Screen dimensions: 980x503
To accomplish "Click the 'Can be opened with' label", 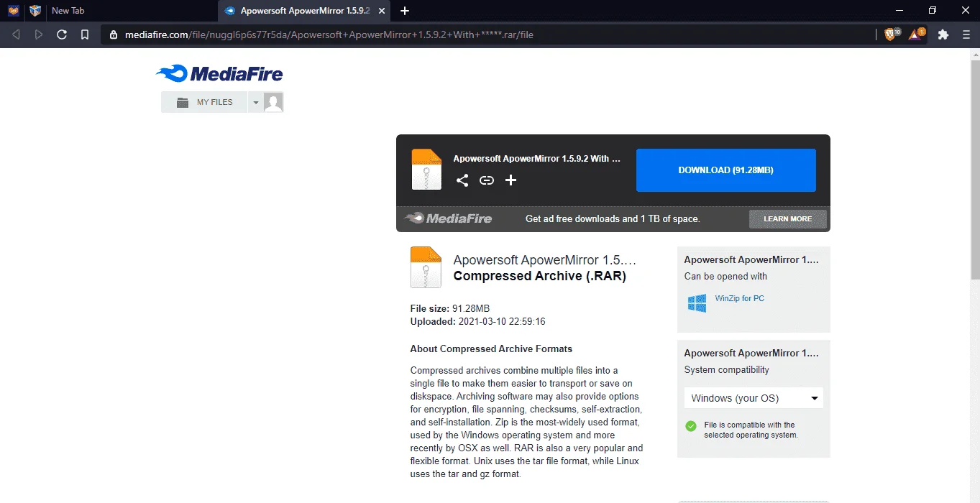I will click(x=725, y=277).
